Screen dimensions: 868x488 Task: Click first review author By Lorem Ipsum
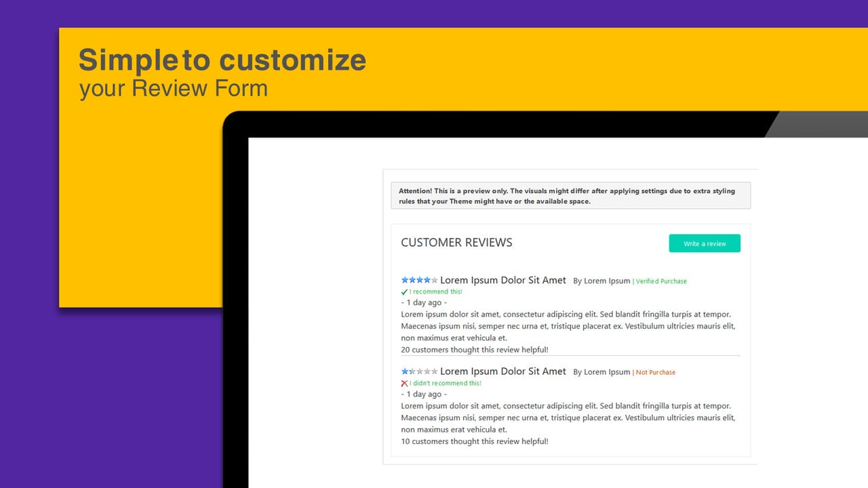[x=601, y=281]
